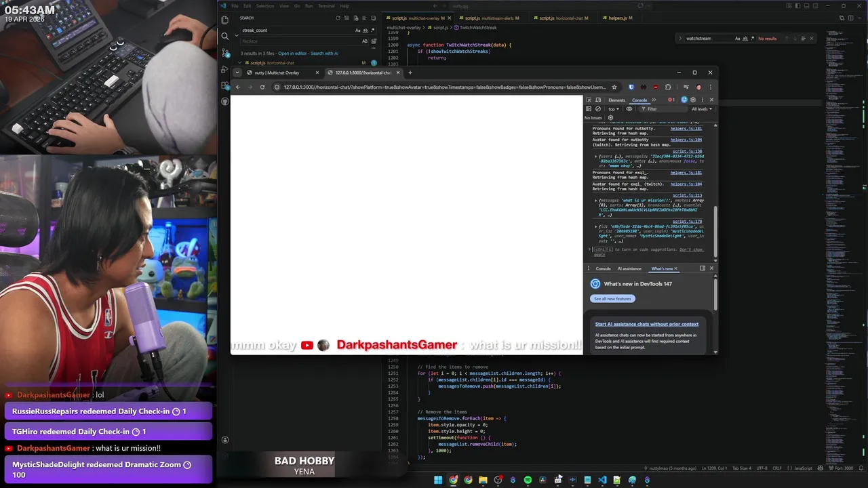Open the Chrome extensions puzzle icon

(x=668, y=87)
